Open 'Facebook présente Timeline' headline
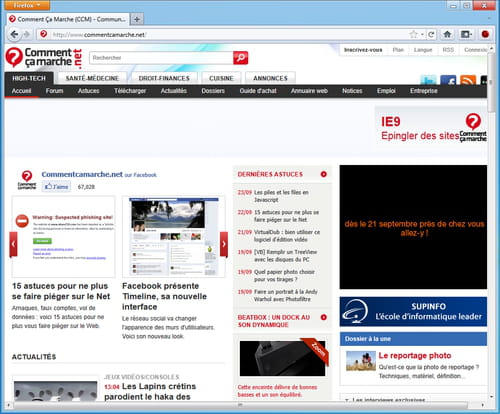This screenshot has height=414, width=500. 164,296
